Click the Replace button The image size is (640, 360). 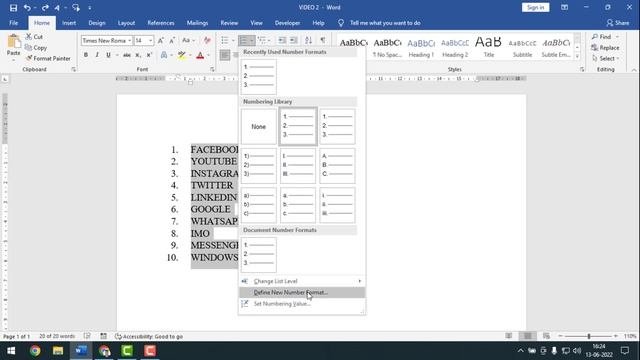point(605,48)
